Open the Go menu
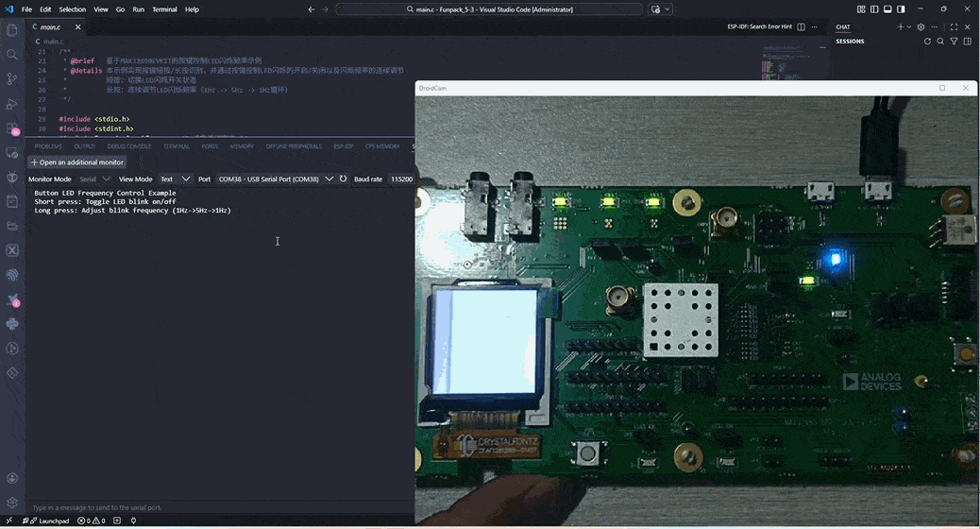The image size is (980, 529). tap(120, 9)
